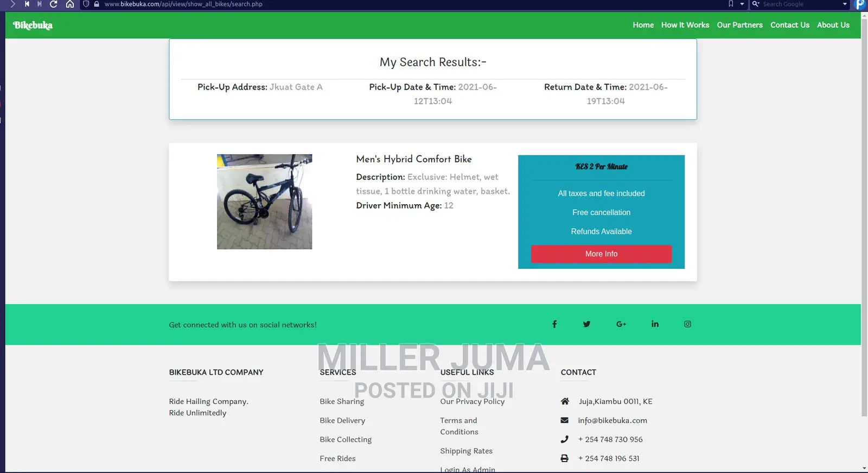Open the Home menu item
Viewport: 868px width, 473px height.
[643, 25]
